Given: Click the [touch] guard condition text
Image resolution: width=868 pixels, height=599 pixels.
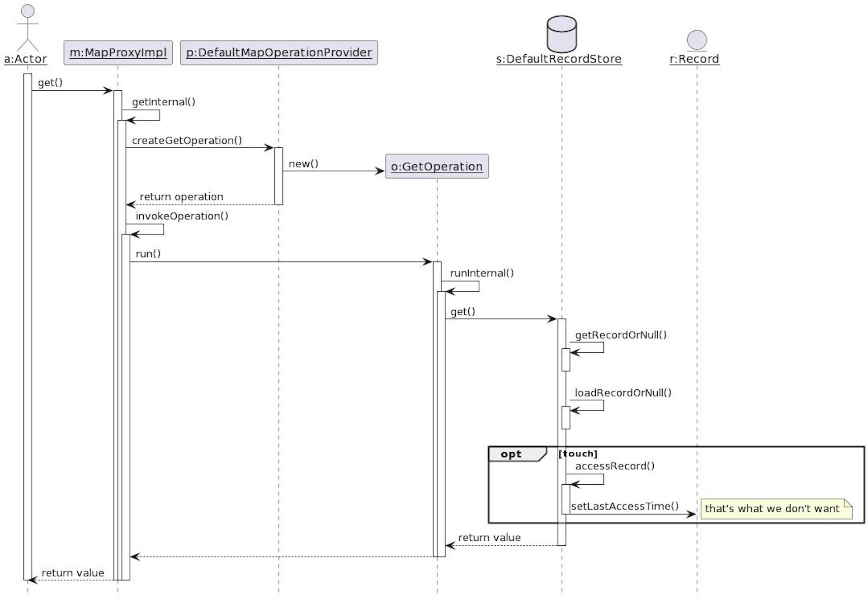Looking at the screenshot, I should click(x=578, y=454).
